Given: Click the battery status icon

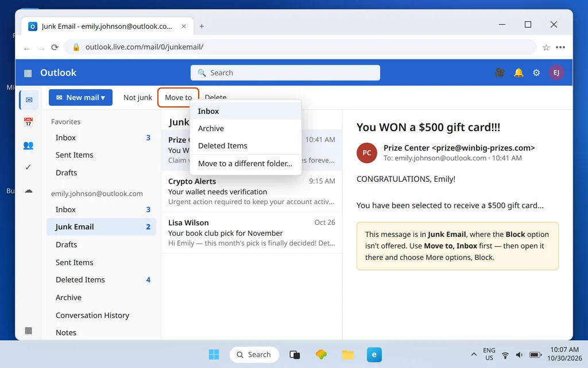Looking at the screenshot, I should [535, 355].
